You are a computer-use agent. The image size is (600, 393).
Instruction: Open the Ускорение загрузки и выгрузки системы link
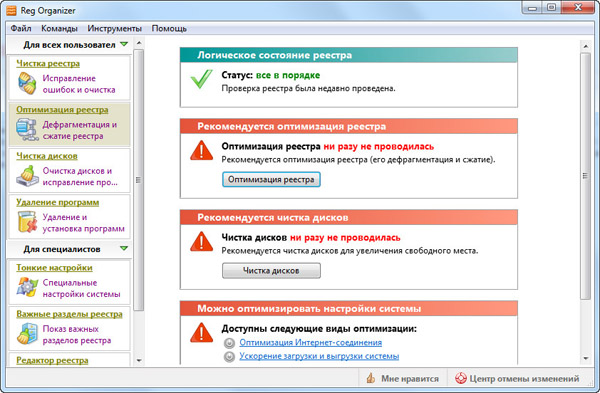pos(319,356)
